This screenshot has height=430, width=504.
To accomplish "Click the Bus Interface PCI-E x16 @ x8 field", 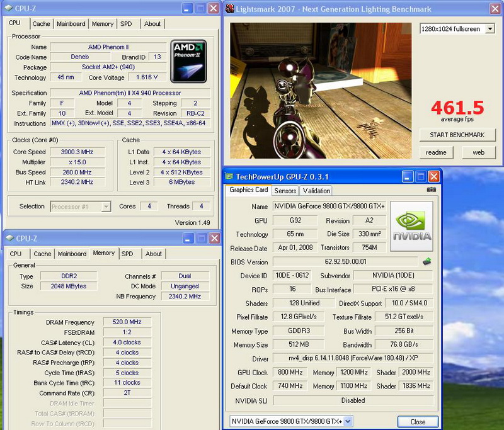I will click(393, 289).
